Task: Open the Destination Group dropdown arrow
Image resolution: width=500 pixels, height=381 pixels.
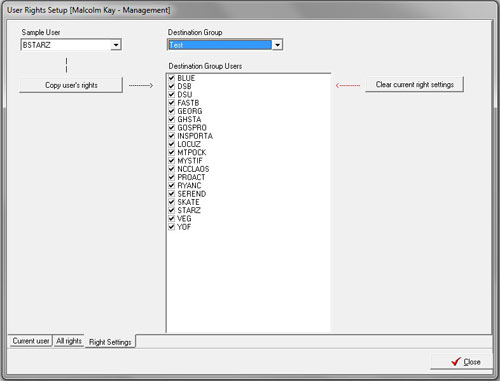Action: 277,45
